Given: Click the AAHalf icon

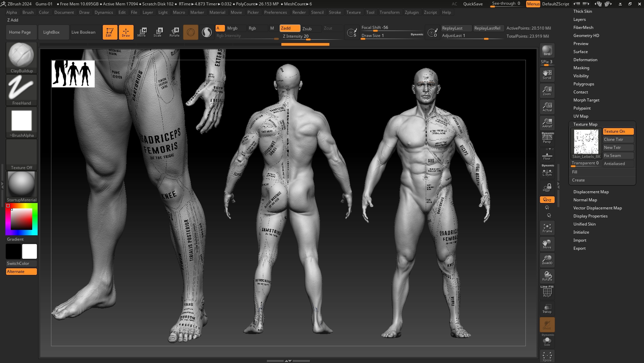Looking at the screenshot, I should (547, 123).
